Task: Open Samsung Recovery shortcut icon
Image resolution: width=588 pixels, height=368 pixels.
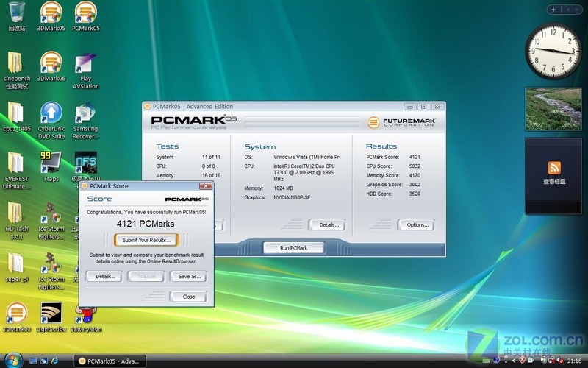Action: [85, 120]
